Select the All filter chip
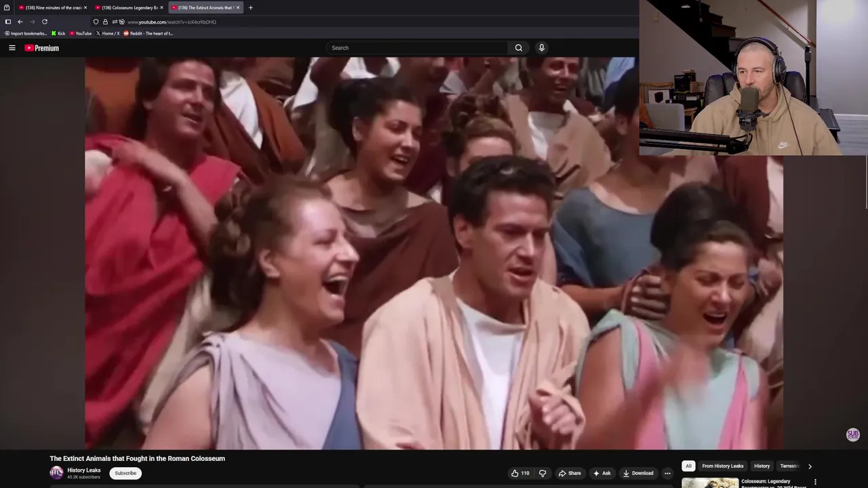 coord(688,466)
